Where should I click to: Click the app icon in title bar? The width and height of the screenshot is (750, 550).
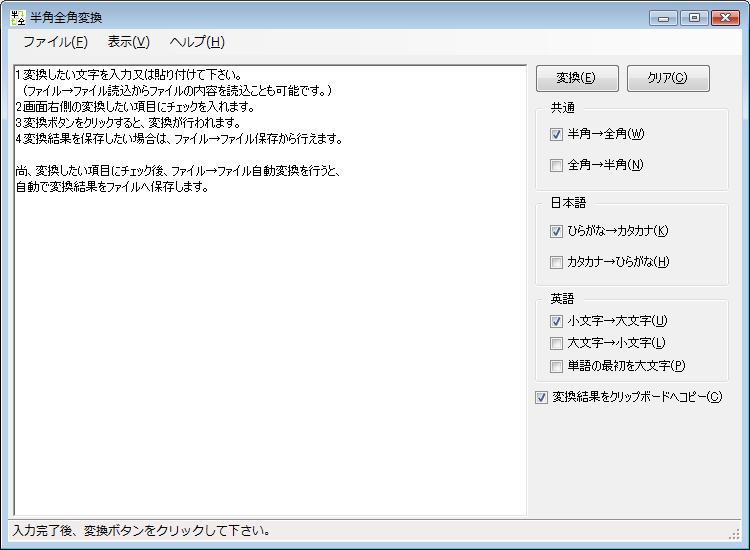[x=17, y=17]
